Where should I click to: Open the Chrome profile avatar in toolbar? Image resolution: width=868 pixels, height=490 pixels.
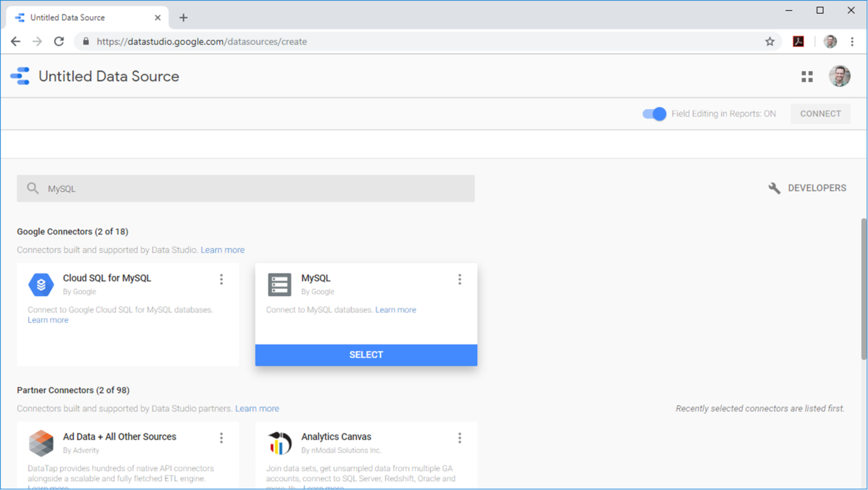tap(830, 41)
